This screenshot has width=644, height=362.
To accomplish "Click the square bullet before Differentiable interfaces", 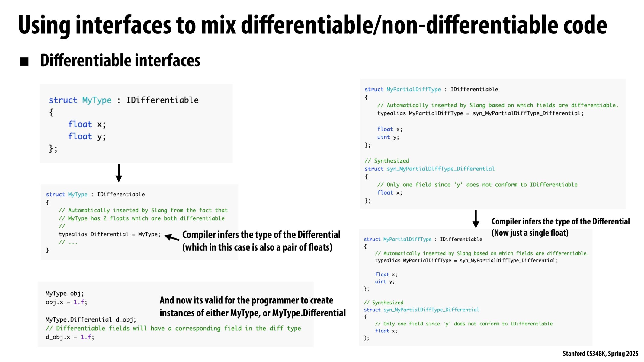I will click(x=24, y=62).
